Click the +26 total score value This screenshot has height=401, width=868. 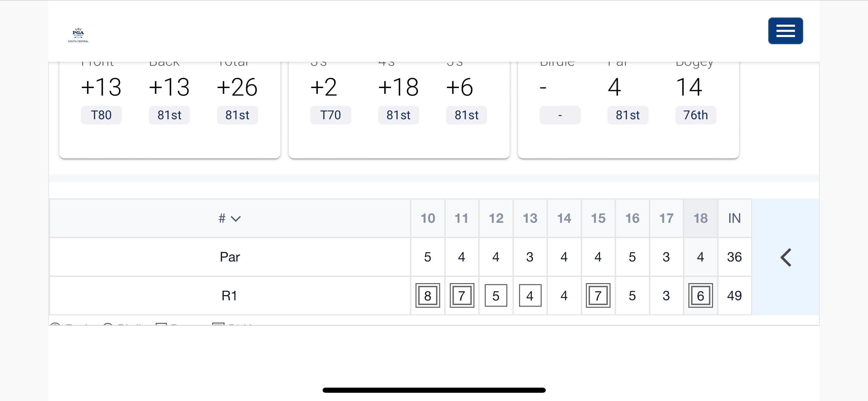[237, 87]
